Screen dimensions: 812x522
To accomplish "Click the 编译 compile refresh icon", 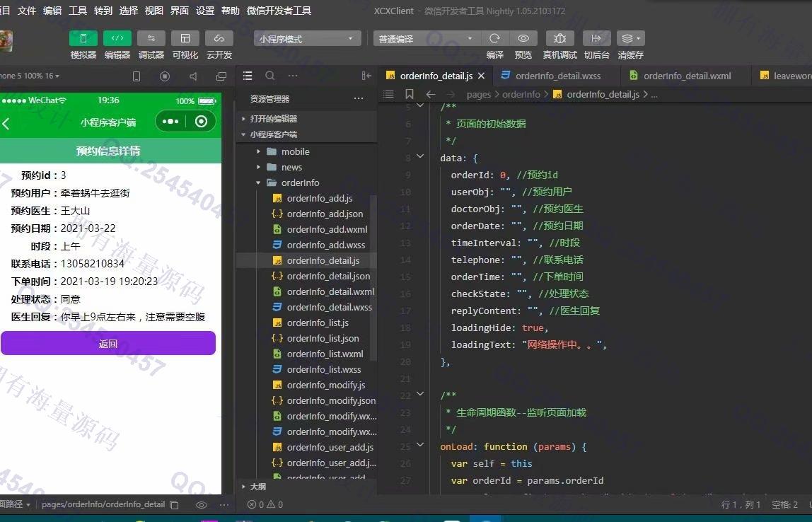I will [494, 38].
